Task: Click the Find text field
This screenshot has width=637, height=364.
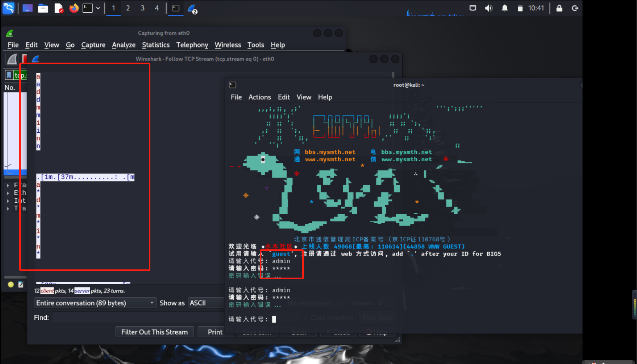Action: [x=138, y=318]
